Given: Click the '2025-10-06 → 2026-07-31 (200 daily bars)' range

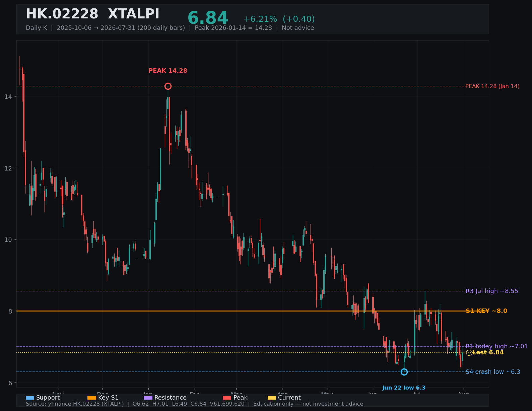Looking at the screenshot, I should click(121, 28).
